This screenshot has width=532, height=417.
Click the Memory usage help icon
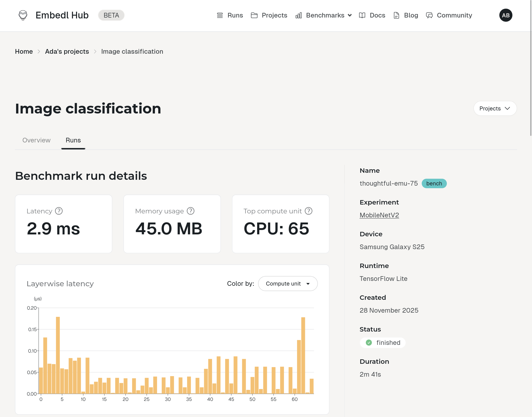[190, 211]
